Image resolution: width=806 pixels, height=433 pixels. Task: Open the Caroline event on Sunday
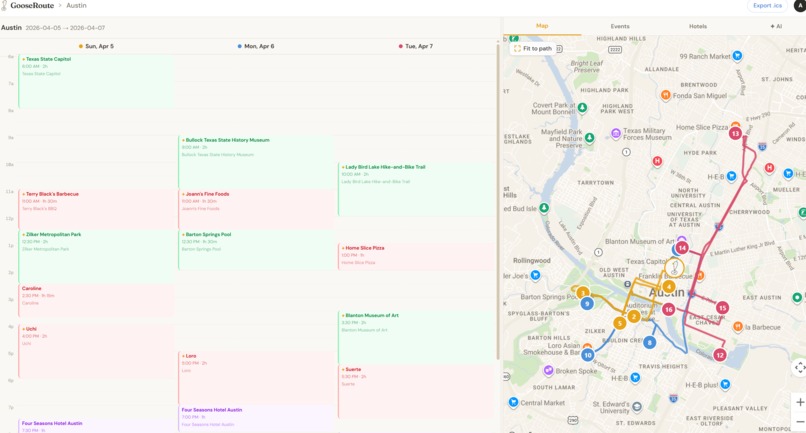tap(97, 300)
